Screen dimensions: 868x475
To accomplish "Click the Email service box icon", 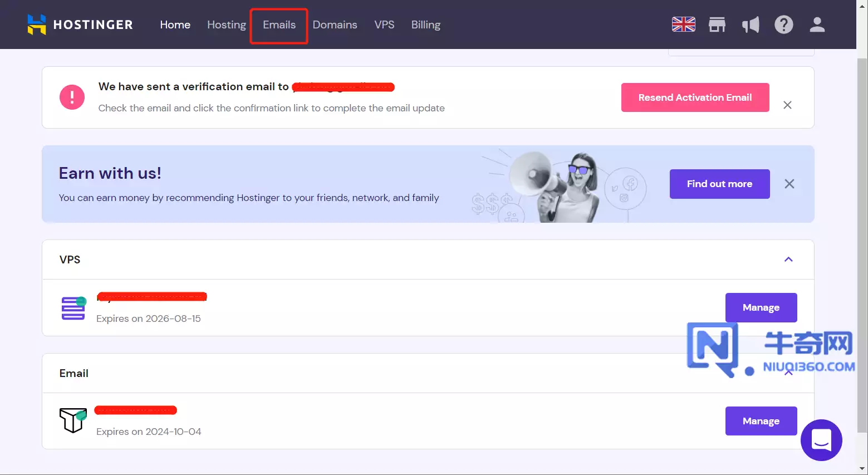I will (73, 420).
